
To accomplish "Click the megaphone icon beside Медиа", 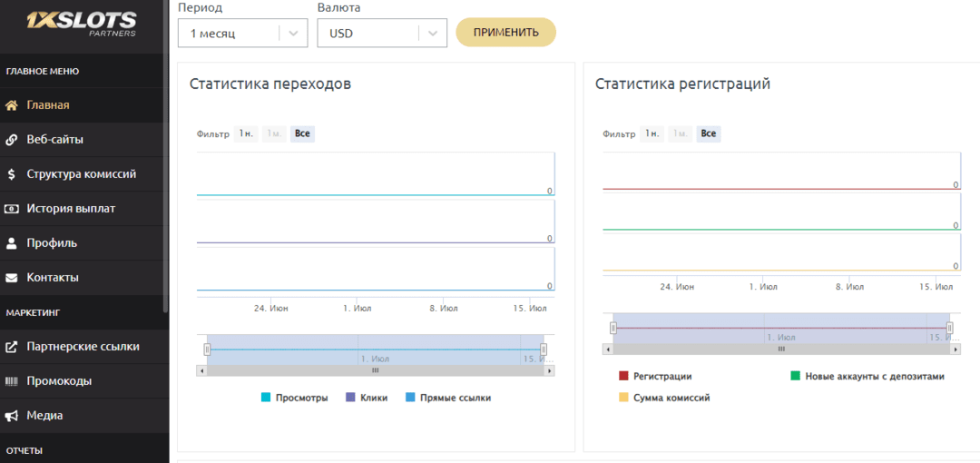I will pos(11,416).
